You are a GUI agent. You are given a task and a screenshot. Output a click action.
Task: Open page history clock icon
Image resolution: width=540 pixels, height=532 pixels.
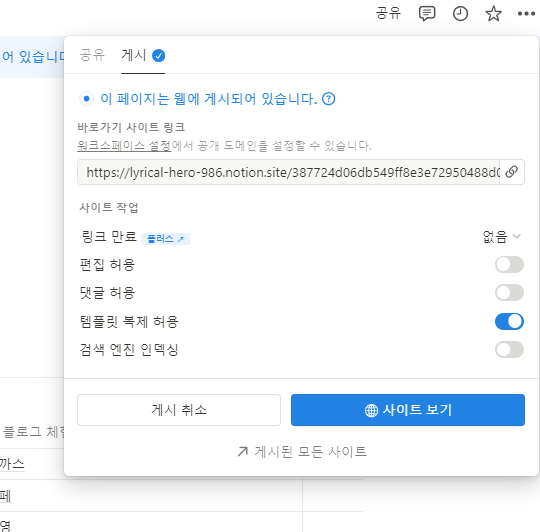(x=460, y=14)
